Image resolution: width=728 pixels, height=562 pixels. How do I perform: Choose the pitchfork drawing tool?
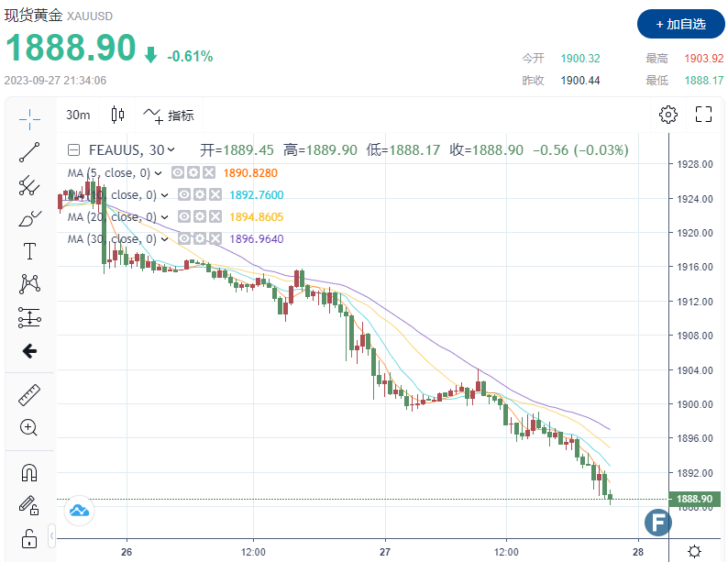(x=29, y=185)
